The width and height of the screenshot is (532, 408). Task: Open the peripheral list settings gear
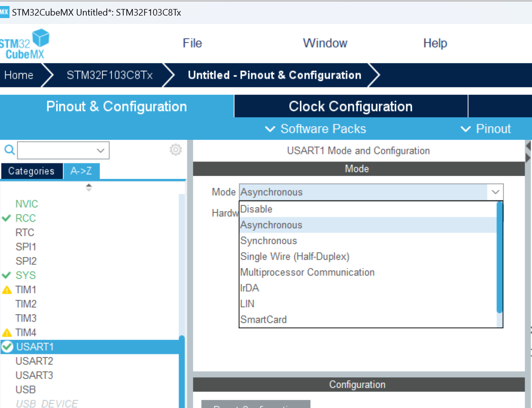click(x=175, y=149)
